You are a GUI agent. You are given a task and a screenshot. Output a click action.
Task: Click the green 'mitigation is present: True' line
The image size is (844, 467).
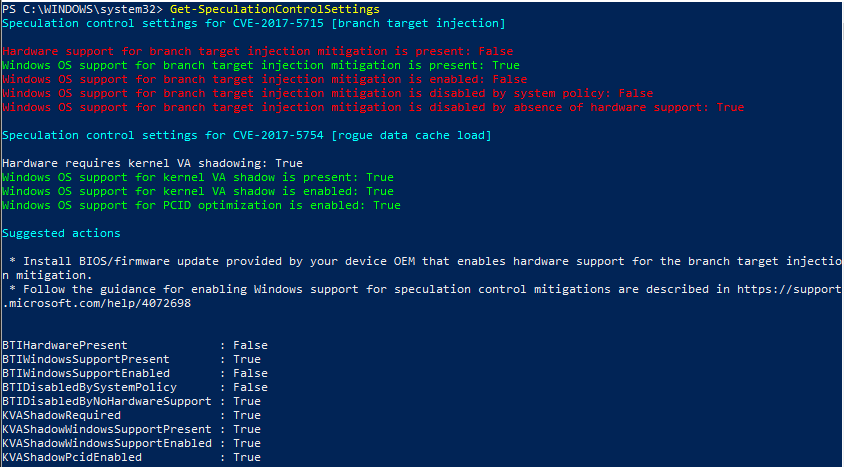(x=254, y=65)
